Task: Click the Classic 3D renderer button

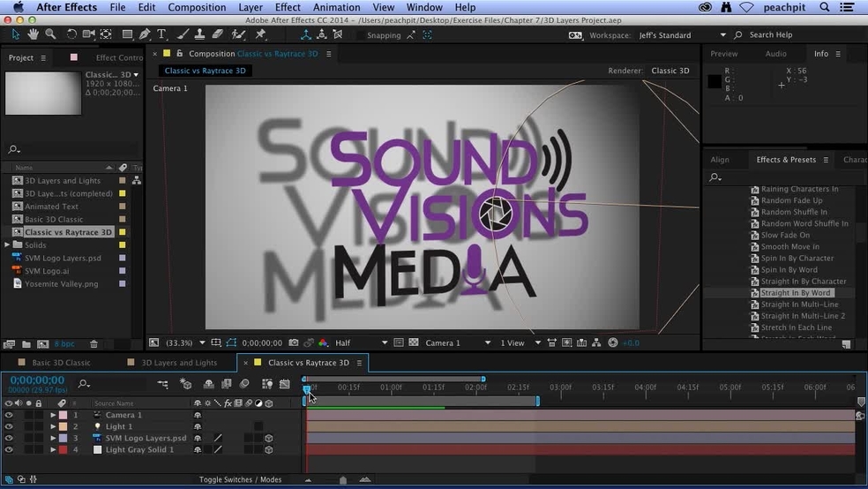Action: [x=670, y=71]
